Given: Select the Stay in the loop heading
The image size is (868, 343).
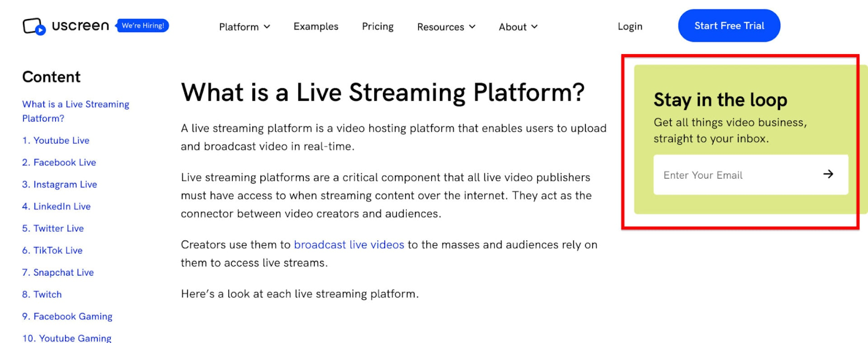Looking at the screenshot, I should click(720, 100).
